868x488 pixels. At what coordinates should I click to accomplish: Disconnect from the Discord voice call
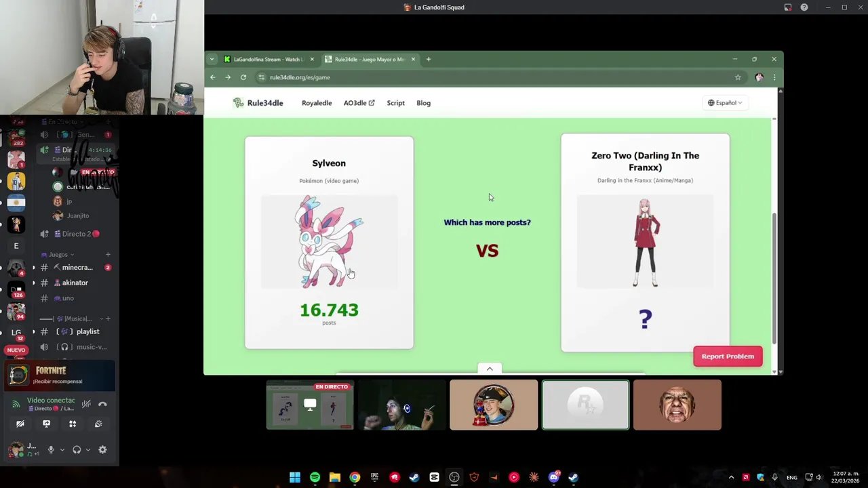[102, 405]
